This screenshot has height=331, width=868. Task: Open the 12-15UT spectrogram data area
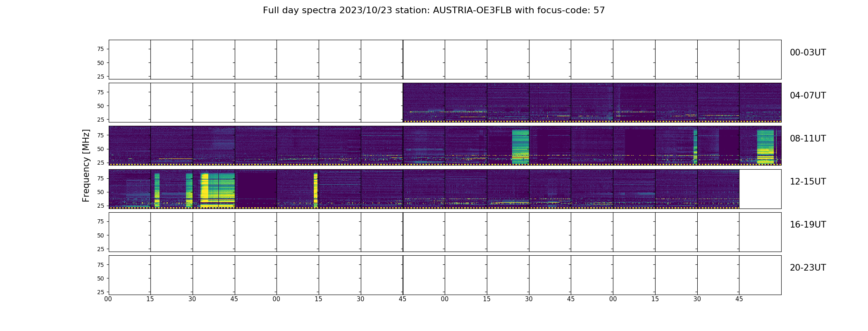pos(424,189)
